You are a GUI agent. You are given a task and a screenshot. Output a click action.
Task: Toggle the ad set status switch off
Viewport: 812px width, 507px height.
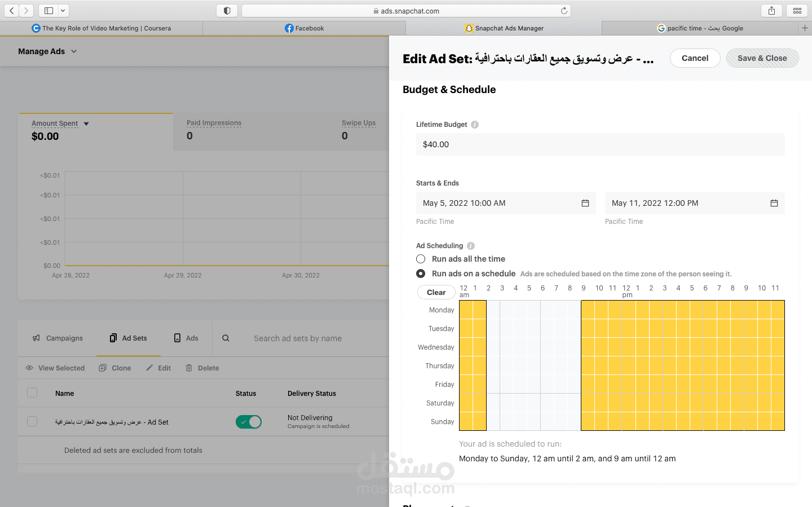click(x=249, y=422)
